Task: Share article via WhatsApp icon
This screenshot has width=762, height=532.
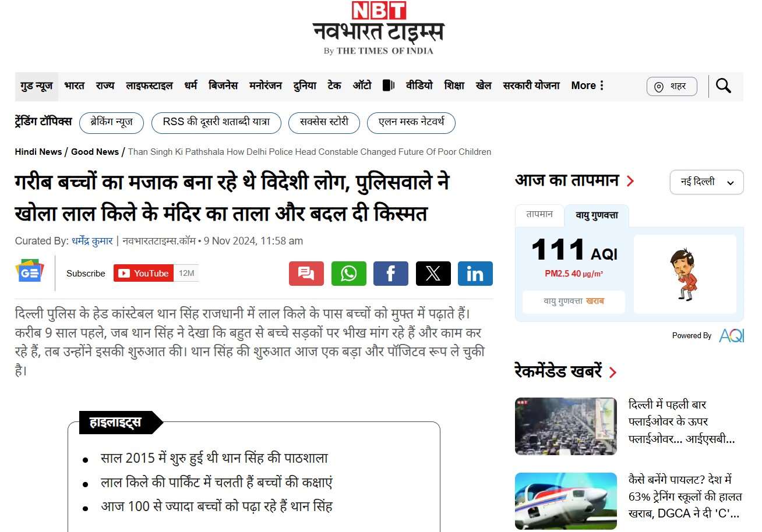Action: [348, 274]
